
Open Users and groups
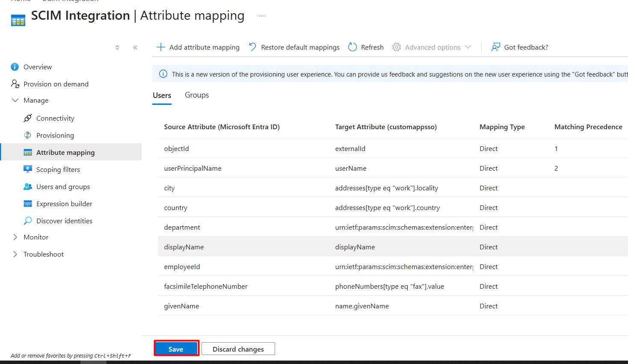[63, 186]
